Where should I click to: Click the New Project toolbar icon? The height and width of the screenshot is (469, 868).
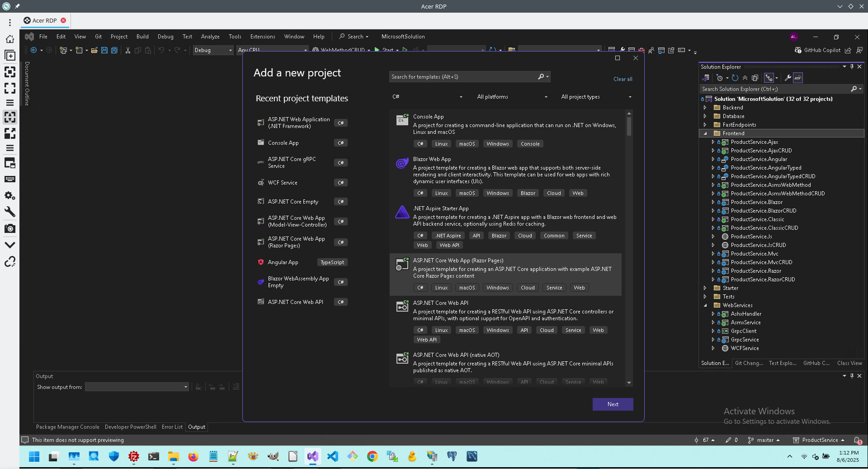(63, 50)
